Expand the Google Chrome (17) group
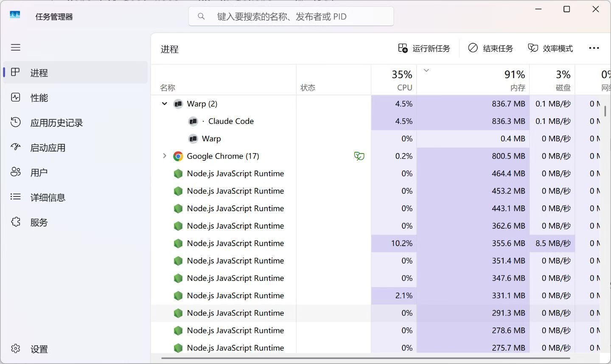This screenshot has width=611, height=364. point(165,156)
